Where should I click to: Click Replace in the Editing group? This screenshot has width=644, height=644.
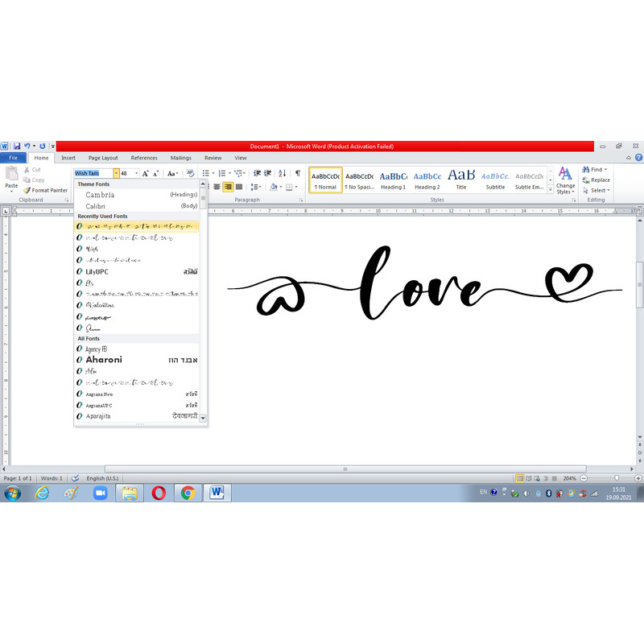pos(597,180)
